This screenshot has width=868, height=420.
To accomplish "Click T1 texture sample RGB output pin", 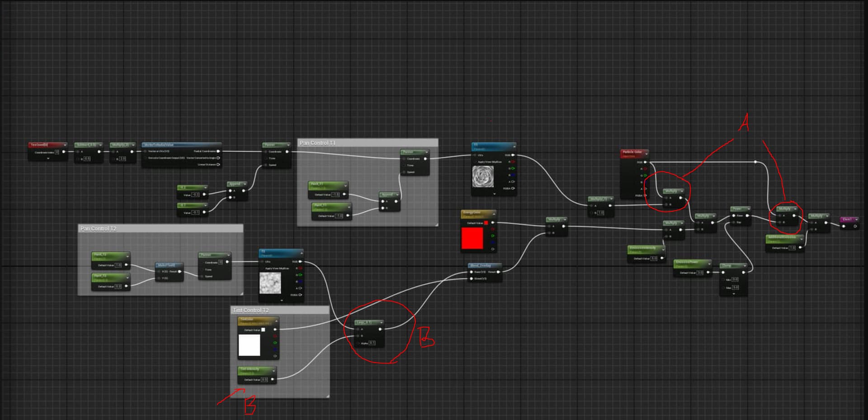I will pyautogui.click(x=513, y=155).
